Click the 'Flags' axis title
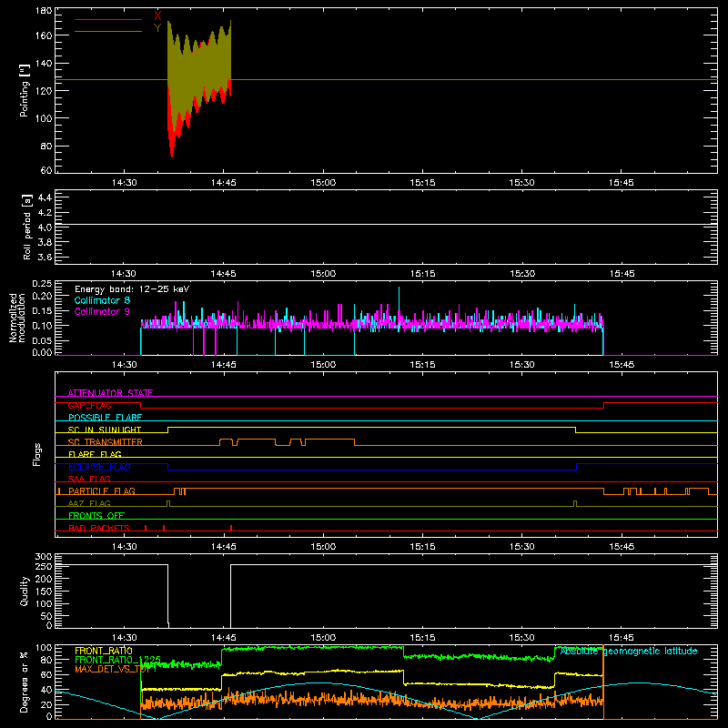The image size is (728, 728). coord(36,454)
